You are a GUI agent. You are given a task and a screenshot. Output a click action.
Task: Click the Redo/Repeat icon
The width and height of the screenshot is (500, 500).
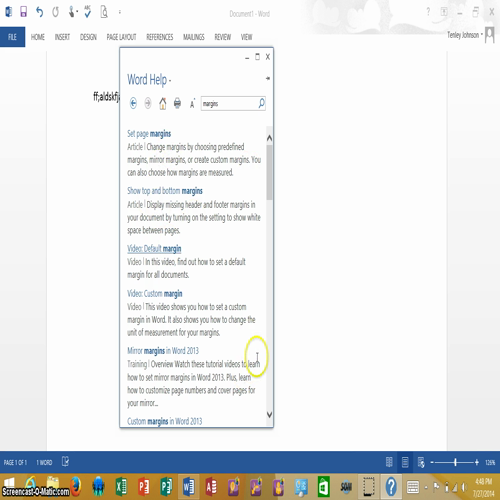coord(55,12)
